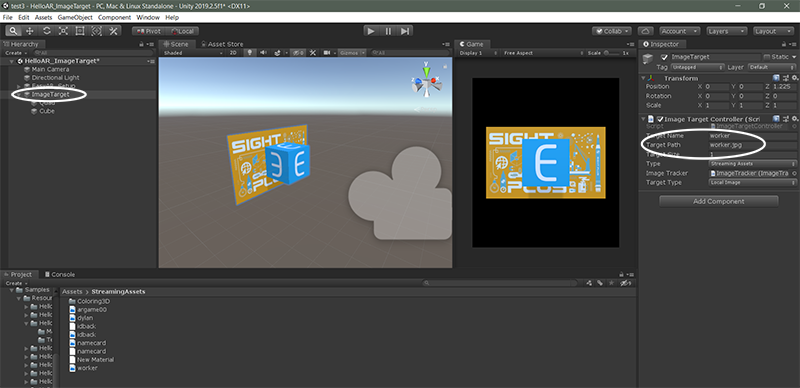Select Directional Light in Hierarchy
The image size is (800, 388).
point(55,78)
